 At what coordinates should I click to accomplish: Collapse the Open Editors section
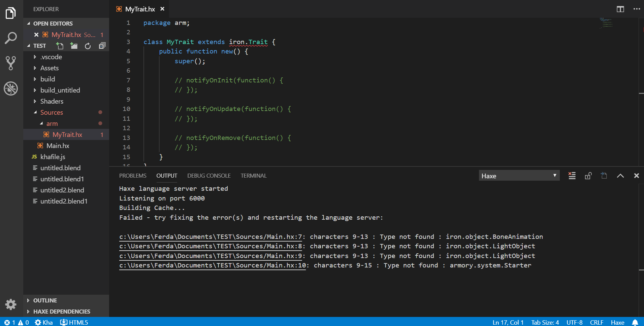pyautogui.click(x=66, y=24)
